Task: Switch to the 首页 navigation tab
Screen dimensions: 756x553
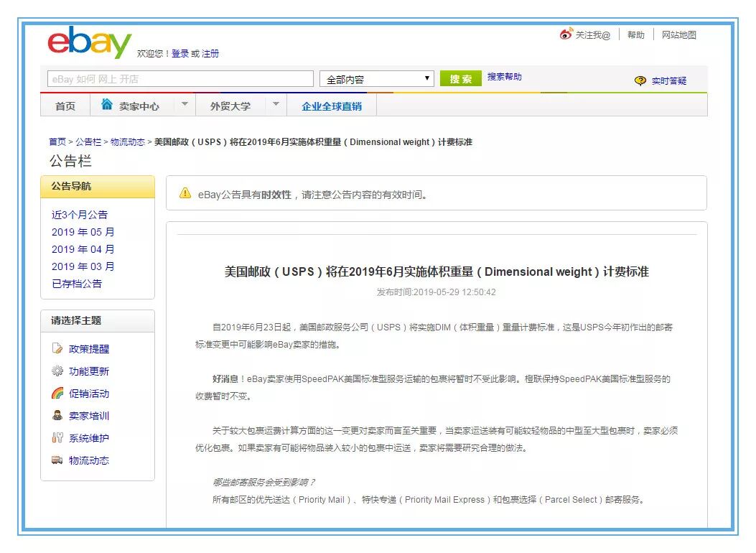Action: pos(65,105)
